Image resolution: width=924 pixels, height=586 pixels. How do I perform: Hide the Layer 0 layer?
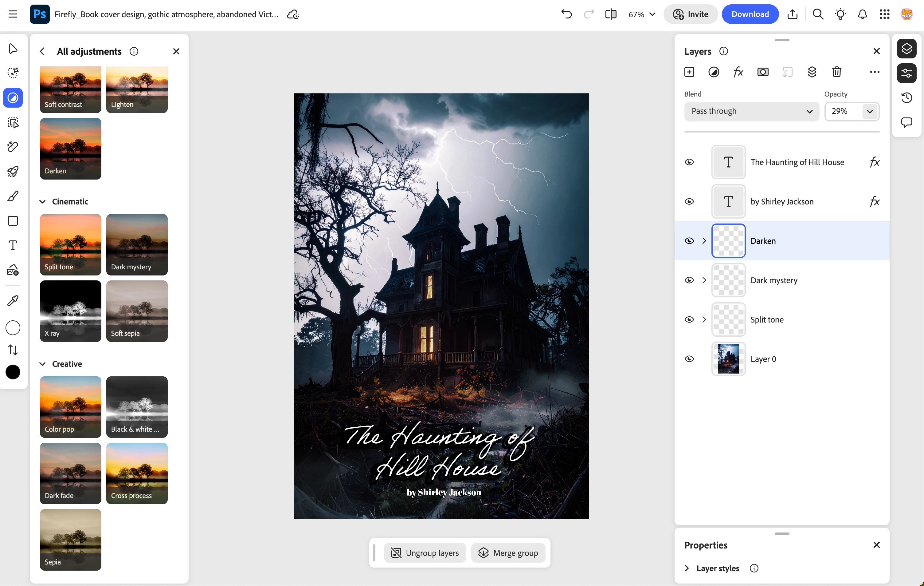tap(689, 359)
